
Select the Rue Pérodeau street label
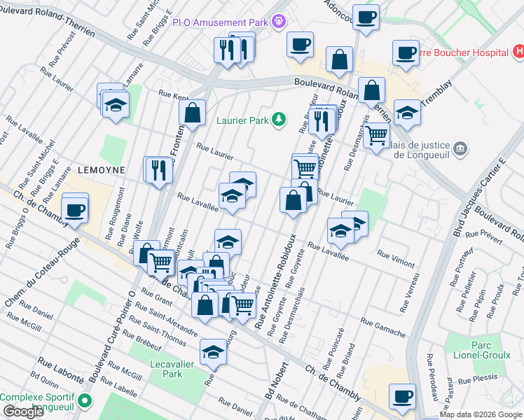(432, 377)
